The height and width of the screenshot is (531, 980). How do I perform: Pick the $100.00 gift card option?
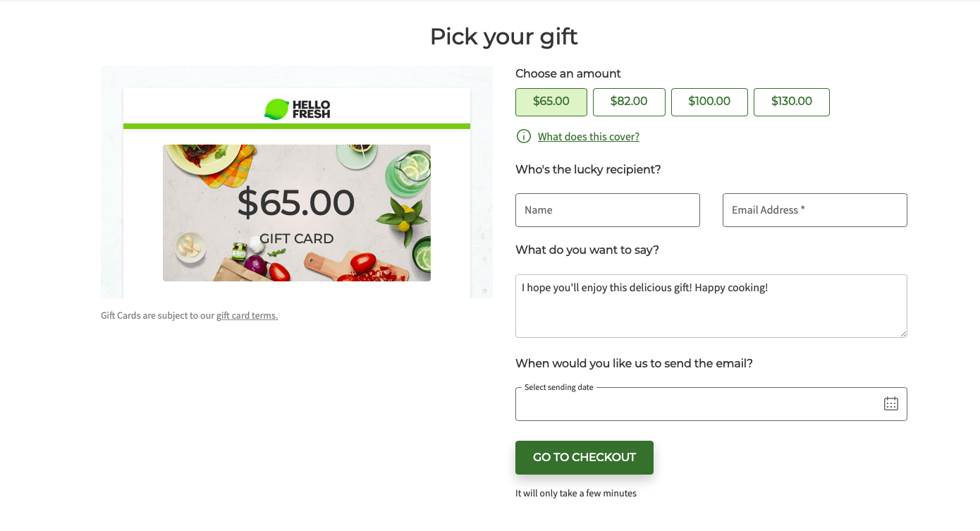pyautogui.click(x=709, y=102)
